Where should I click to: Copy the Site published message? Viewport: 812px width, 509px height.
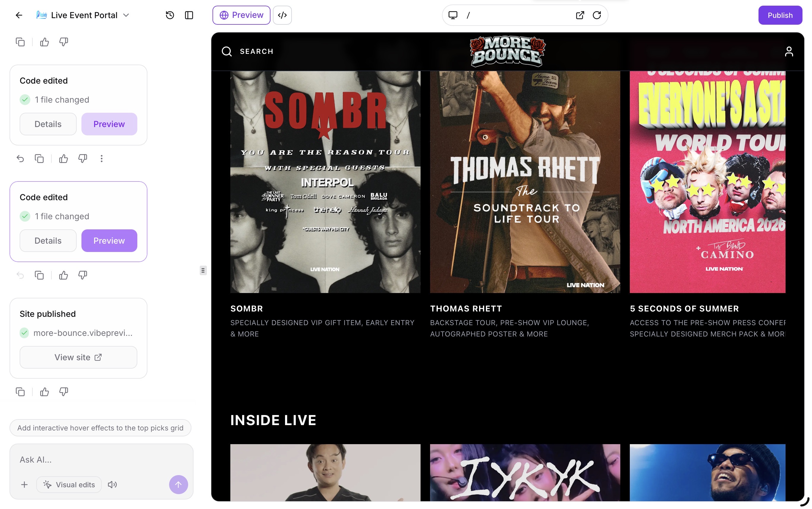(x=20, y=392)
